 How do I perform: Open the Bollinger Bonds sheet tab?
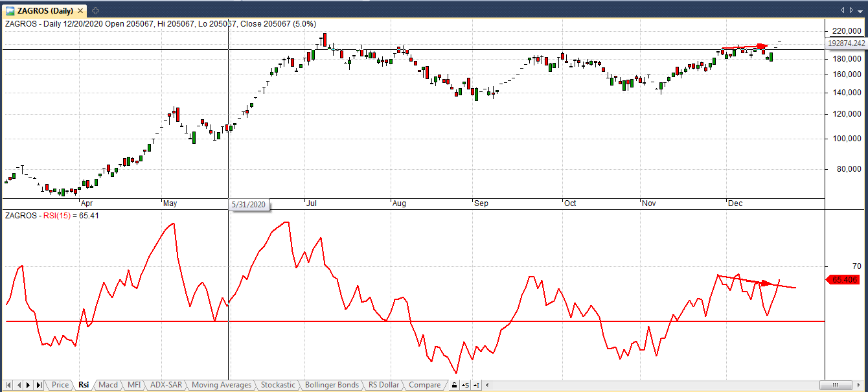click(x=331, y=385)
